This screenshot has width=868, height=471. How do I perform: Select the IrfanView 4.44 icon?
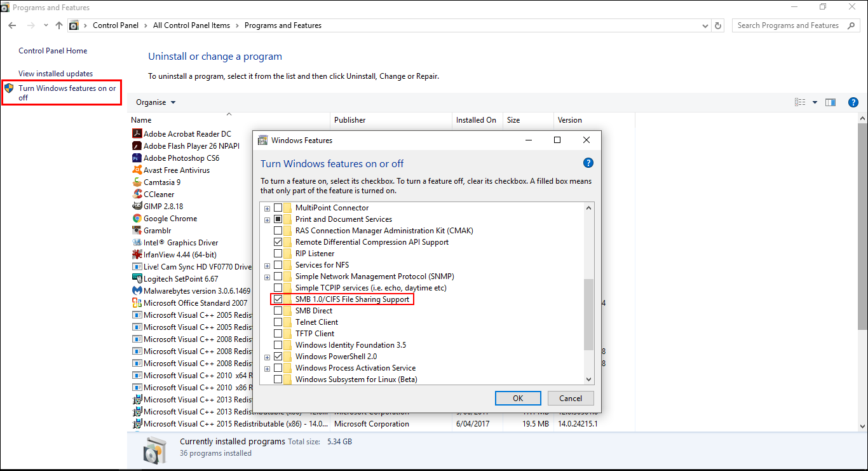pos(137,255)
